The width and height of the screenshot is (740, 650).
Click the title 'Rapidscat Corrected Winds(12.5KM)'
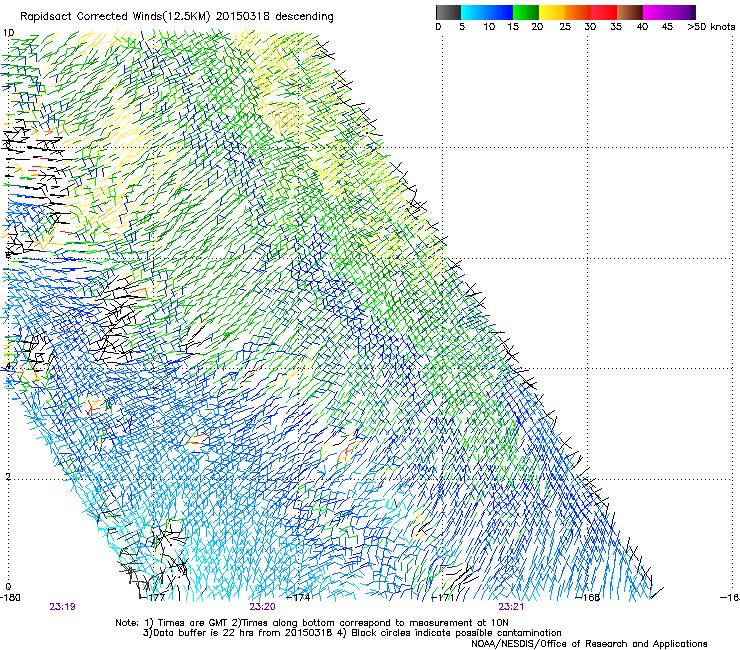click(x=116, y=17)
